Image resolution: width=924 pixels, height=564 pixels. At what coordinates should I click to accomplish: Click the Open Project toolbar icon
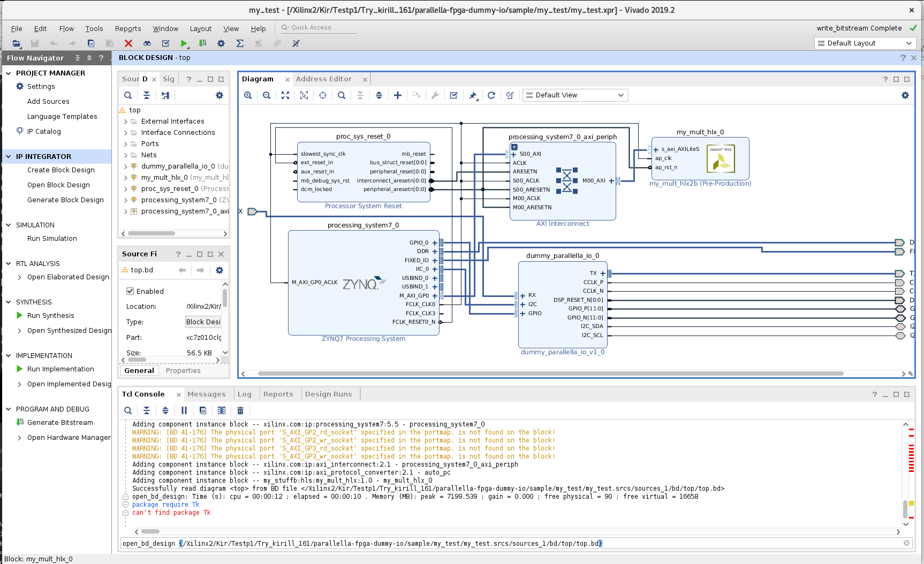click(x=17, y=43)
